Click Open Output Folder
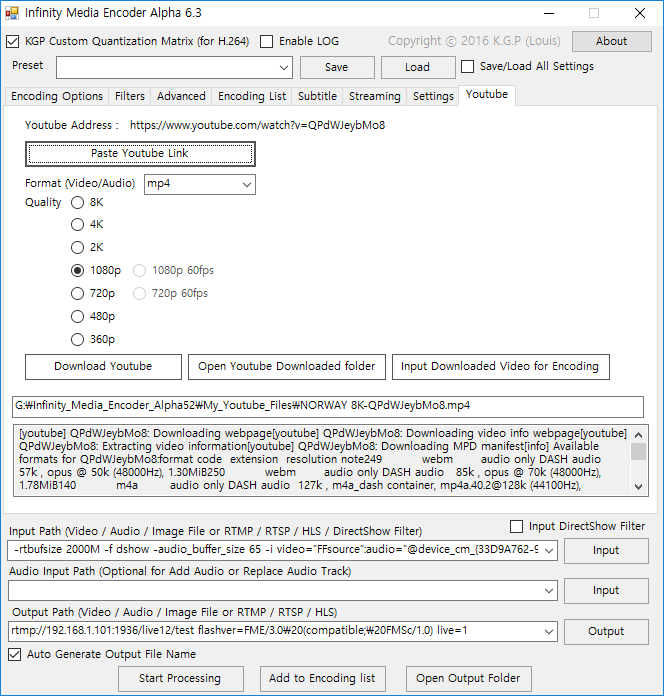 [469, 679]
